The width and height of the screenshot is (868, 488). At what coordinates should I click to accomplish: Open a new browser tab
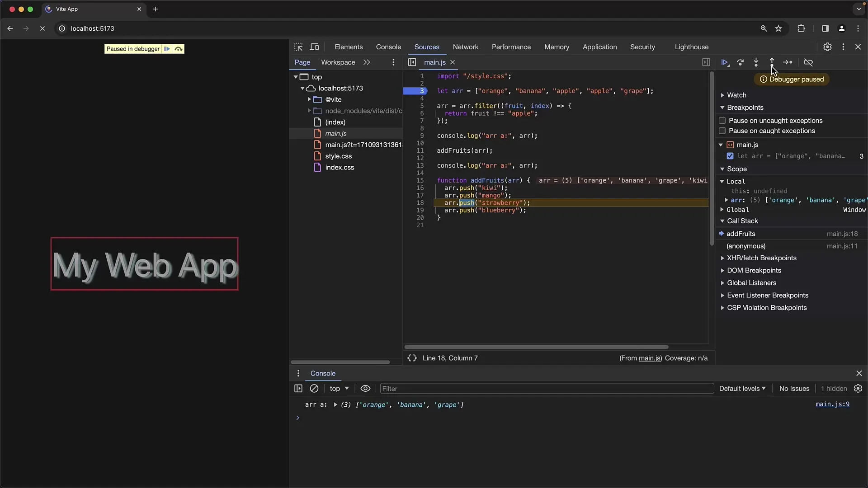pos(156,9)
